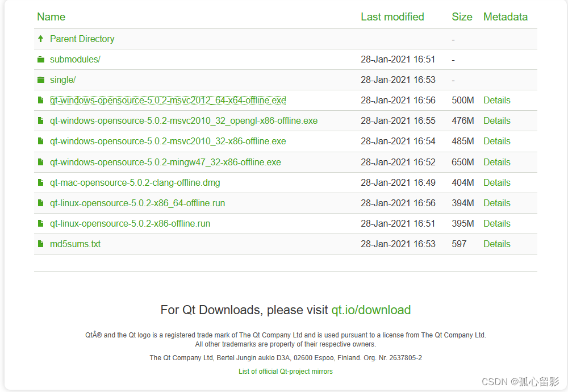
Task: Open Details for msvc2010_32_opengl installer
Action: [496, 120]
